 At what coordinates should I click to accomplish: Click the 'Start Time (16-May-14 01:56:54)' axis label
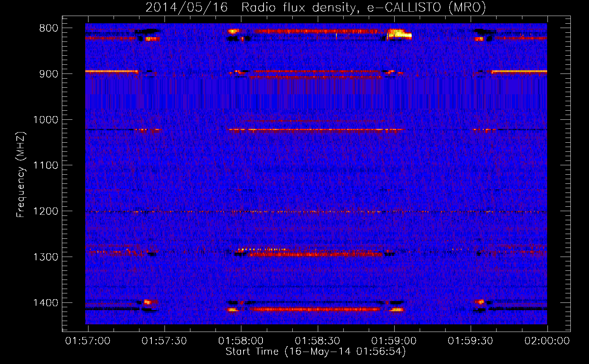click(316, 352)
